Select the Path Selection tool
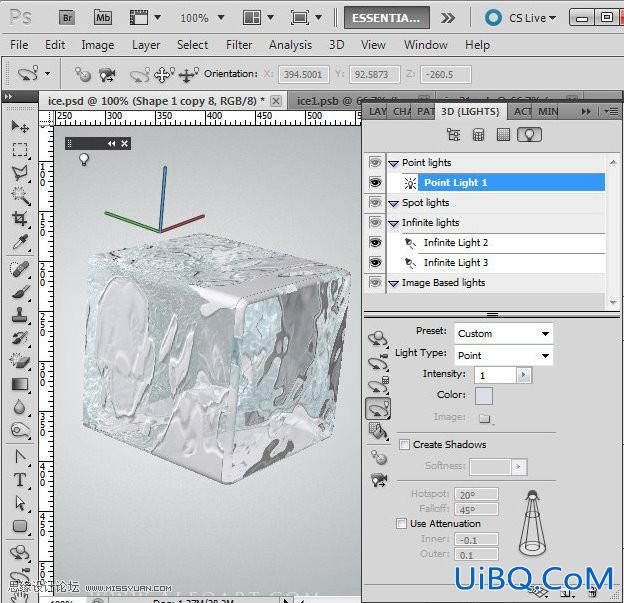Screen dimensions: 624x603 tap(20, 503)
